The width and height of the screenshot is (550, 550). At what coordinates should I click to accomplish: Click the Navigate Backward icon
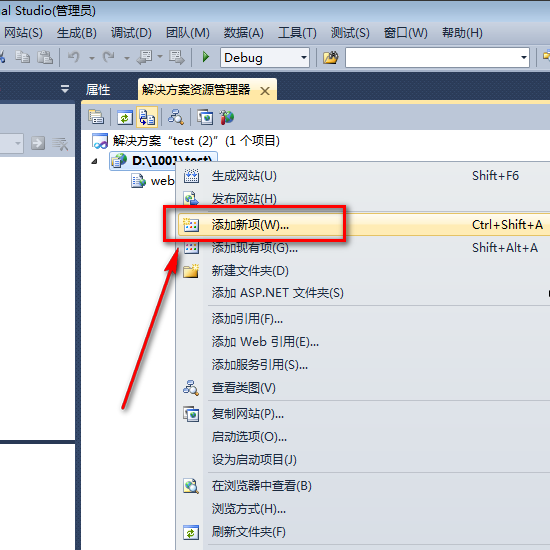144,57
